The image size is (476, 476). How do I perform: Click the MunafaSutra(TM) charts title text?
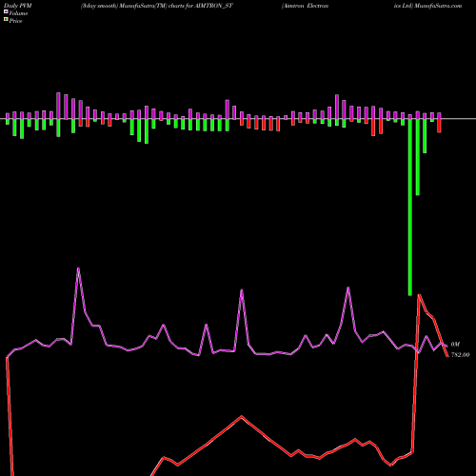pos(157,6)
